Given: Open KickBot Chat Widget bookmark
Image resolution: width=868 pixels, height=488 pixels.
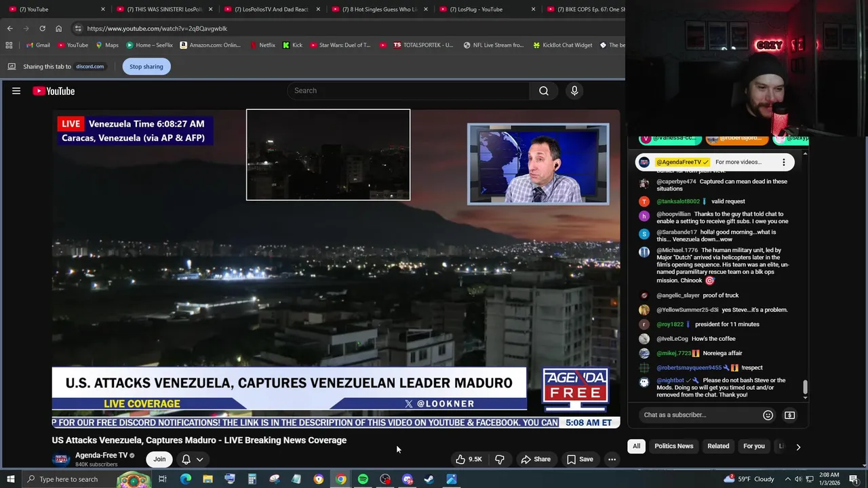Looking at the screenshot, I should coord(562,45).
